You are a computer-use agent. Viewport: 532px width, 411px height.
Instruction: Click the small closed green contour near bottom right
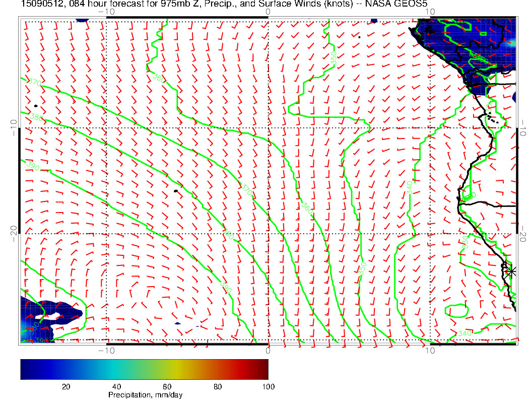pyautogui.click(x=456, y=311)
